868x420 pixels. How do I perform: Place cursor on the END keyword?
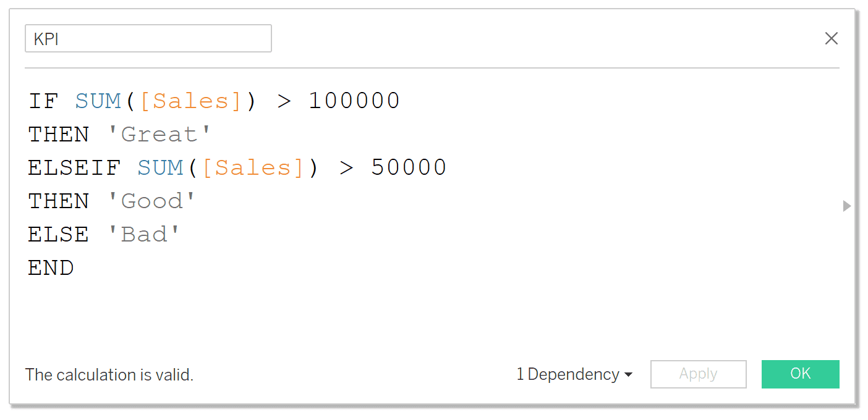coord(51,267)
